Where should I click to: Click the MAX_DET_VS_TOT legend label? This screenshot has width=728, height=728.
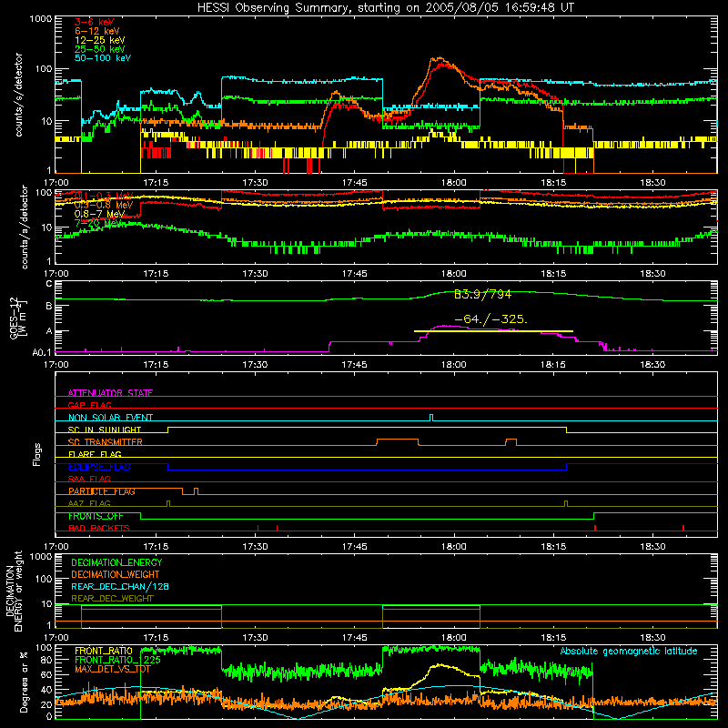point(113,669)
